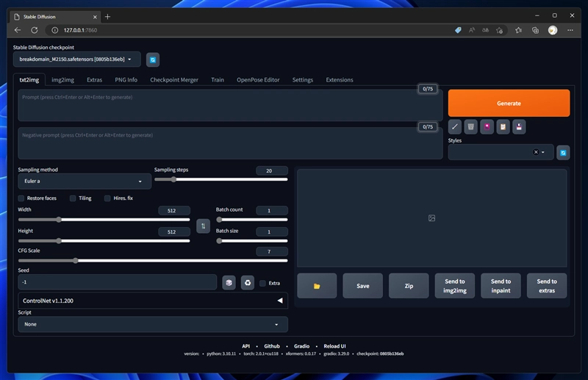Viewport: 588px width, 380px height.
Task: Open the Settings tab
Action: click(x=303, y=80)
